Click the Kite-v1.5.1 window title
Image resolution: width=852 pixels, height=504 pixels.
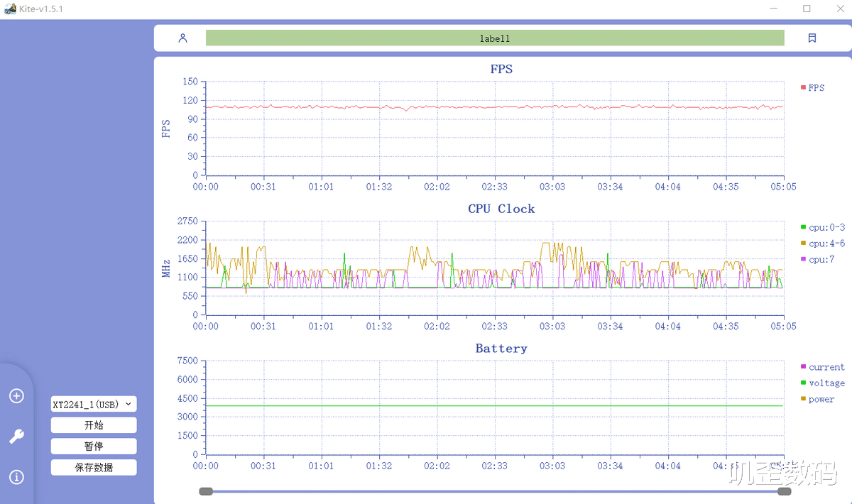click(41, 9)
